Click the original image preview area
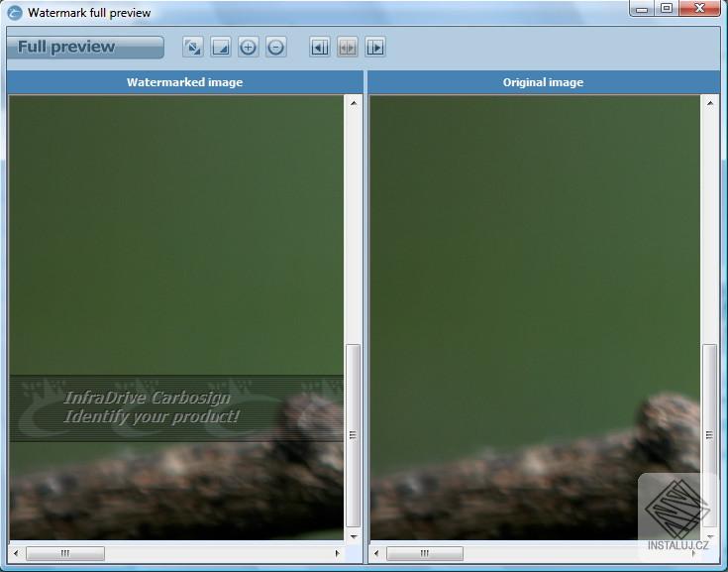 point(535,317)
